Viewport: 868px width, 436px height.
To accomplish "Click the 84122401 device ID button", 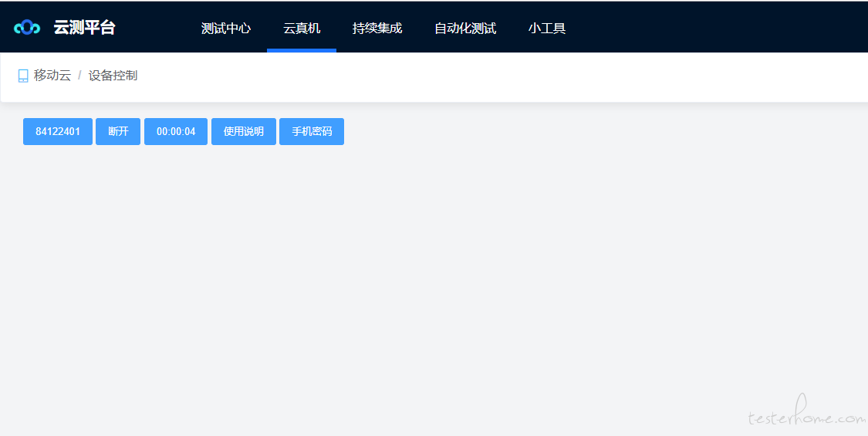I will [58, 131].
